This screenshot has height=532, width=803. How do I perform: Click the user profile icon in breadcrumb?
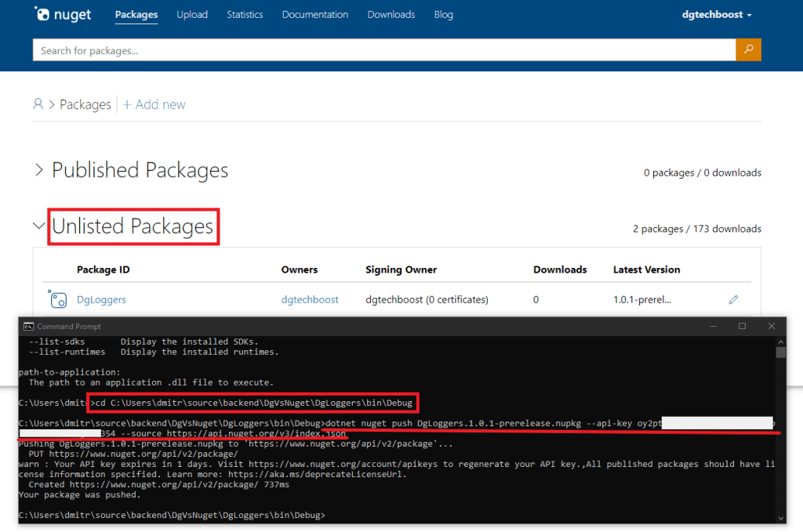pyautogui.click(x=38, y=104)
